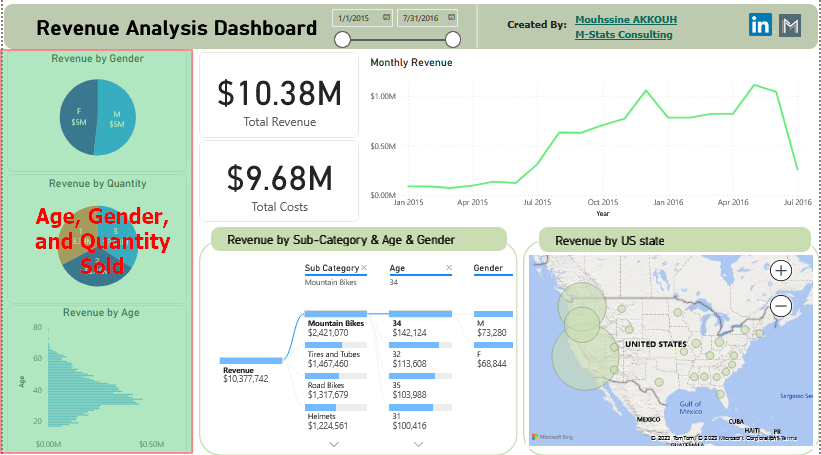Click the Total Revenue $10.38M card

(x=279, y=96)
